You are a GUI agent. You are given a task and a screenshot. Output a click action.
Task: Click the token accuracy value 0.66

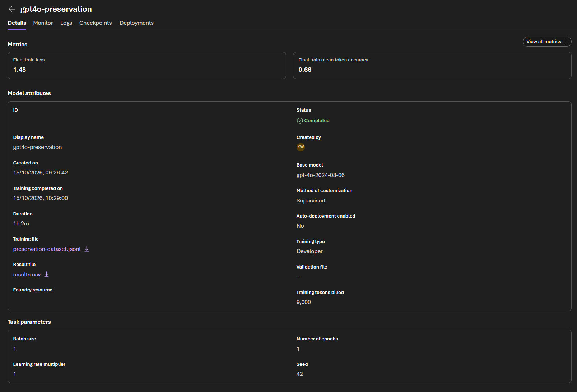pos(305,70)
